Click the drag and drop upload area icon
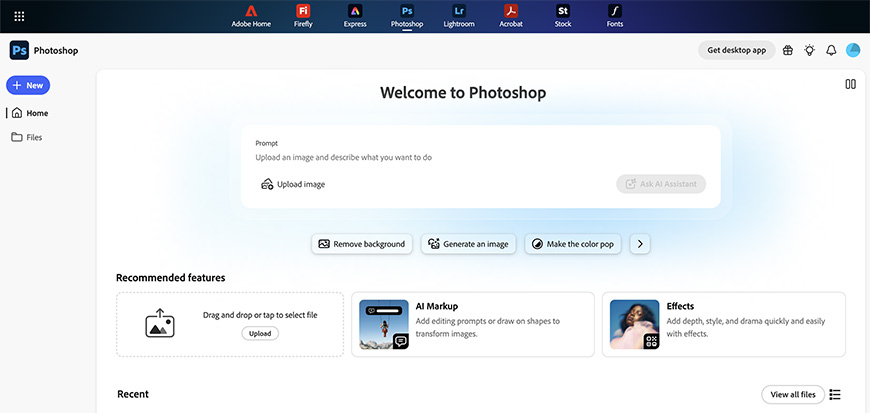870x413 pixels. pos(160,323)
